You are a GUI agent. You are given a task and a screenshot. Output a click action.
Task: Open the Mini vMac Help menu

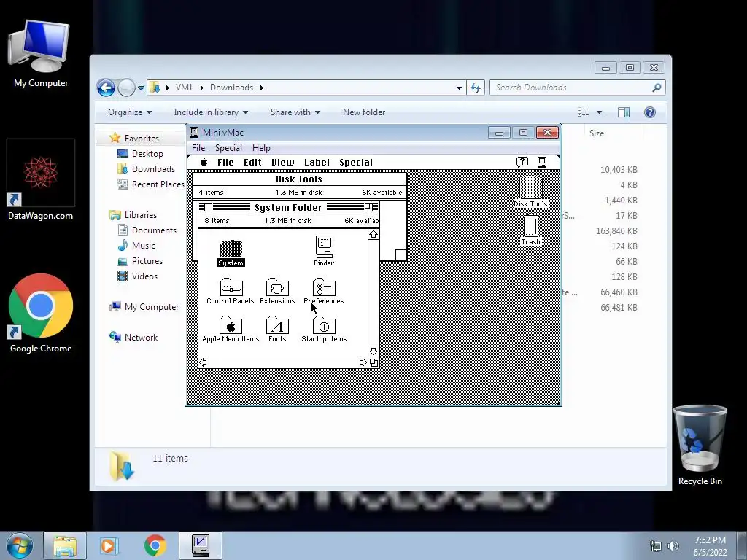tap(261, 148)
